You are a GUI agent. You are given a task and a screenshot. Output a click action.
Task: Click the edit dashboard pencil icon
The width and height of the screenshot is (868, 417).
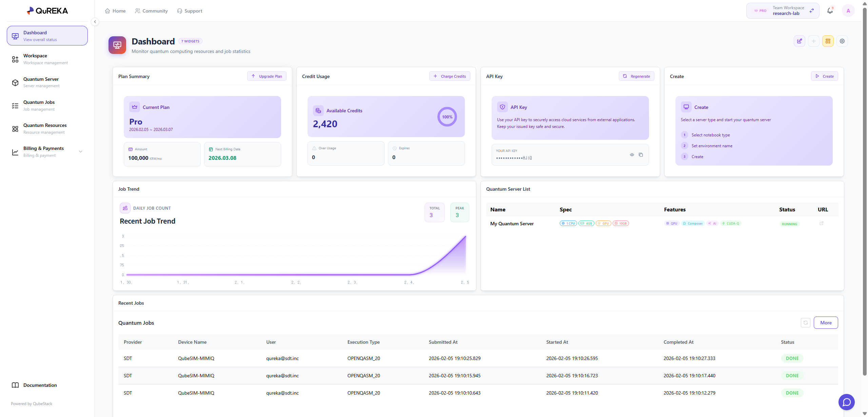pos(800,41)
